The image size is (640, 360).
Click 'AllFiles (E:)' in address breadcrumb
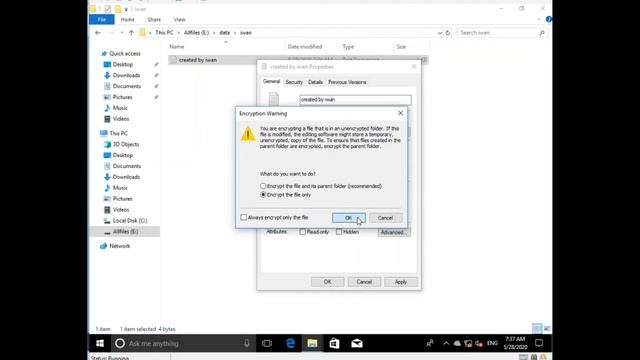point(196,33)
